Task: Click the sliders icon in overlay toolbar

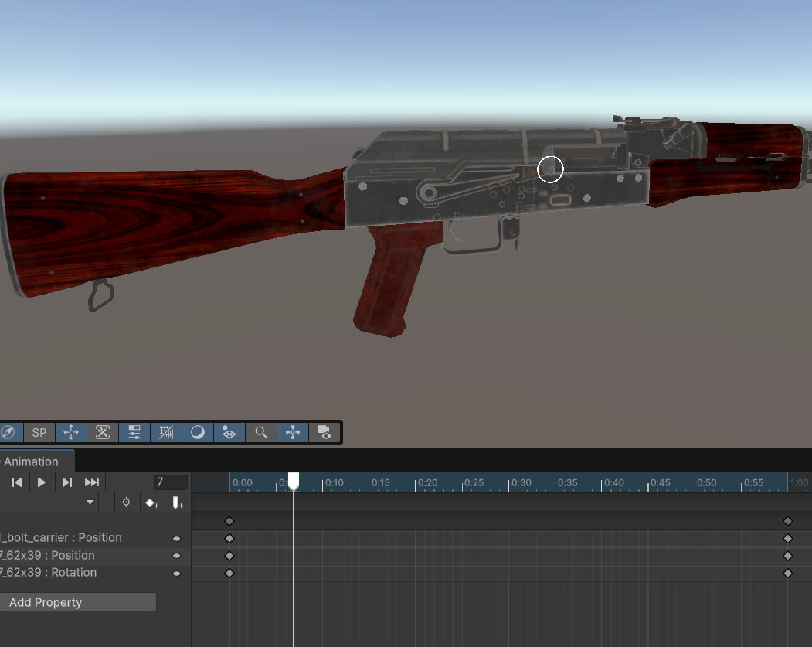Action: [x=134, y=432]
